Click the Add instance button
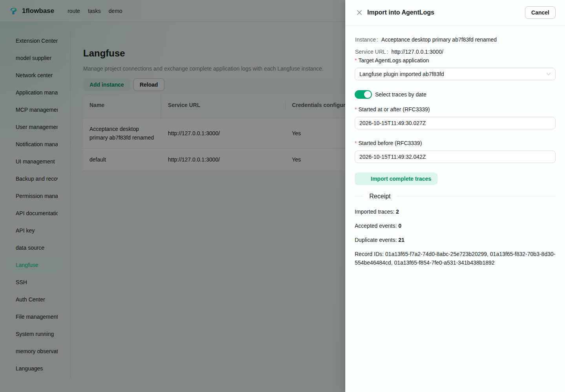 pyautogui.click(x=106, y=85)
